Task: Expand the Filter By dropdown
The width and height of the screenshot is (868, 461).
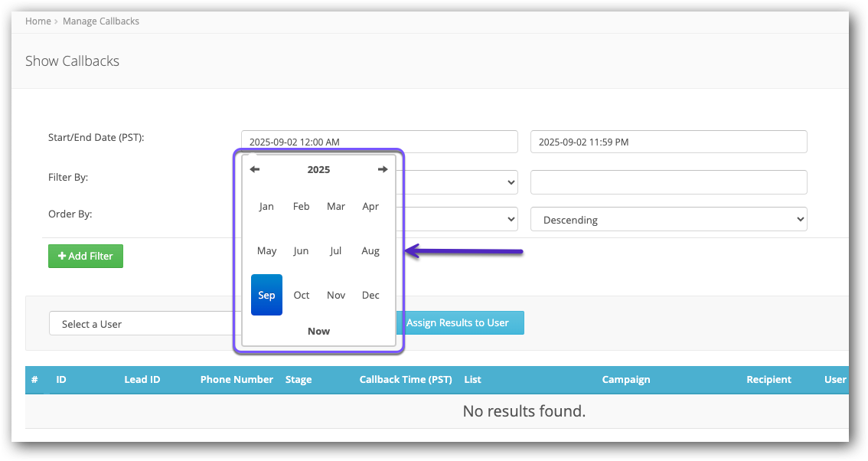Action: 459,182
